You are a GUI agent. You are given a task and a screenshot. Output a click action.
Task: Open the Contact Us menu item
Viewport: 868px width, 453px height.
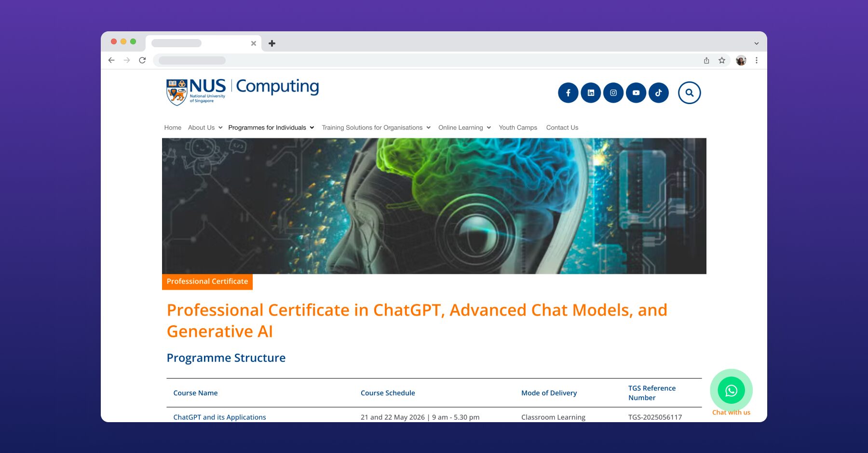[x=562, y=127]
